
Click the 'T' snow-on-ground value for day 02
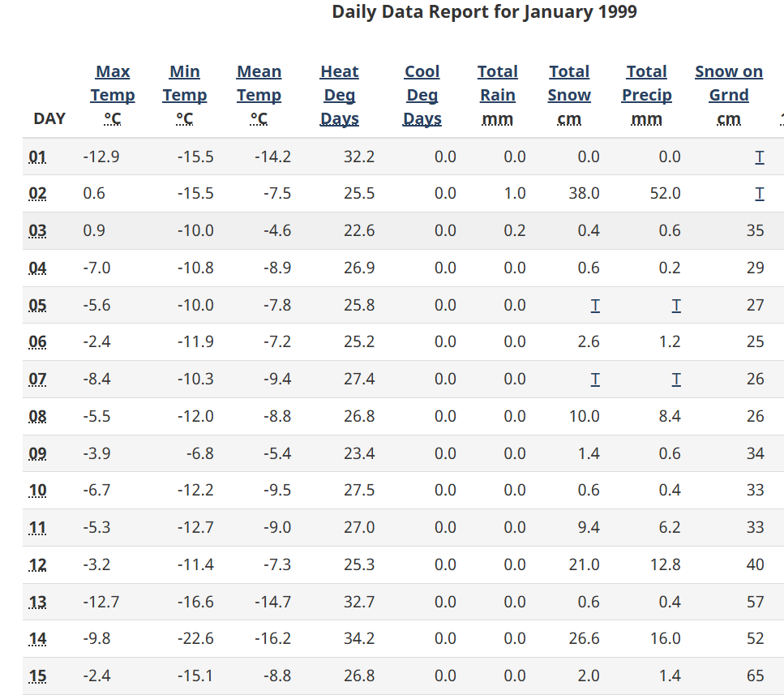[759, 194]
